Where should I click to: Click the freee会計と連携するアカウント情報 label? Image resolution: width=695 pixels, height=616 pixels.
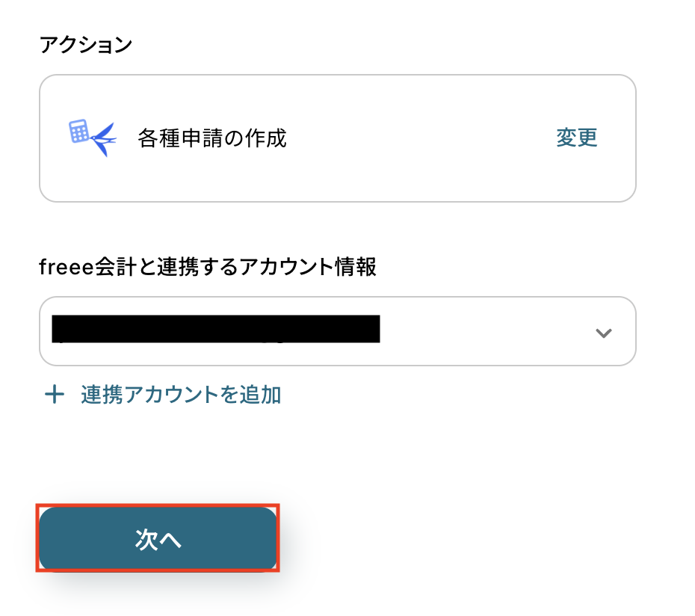tap(207, 267)
